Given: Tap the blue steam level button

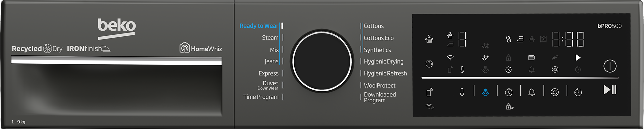Looking at the screenshot, I should click(x=485, y=92).
